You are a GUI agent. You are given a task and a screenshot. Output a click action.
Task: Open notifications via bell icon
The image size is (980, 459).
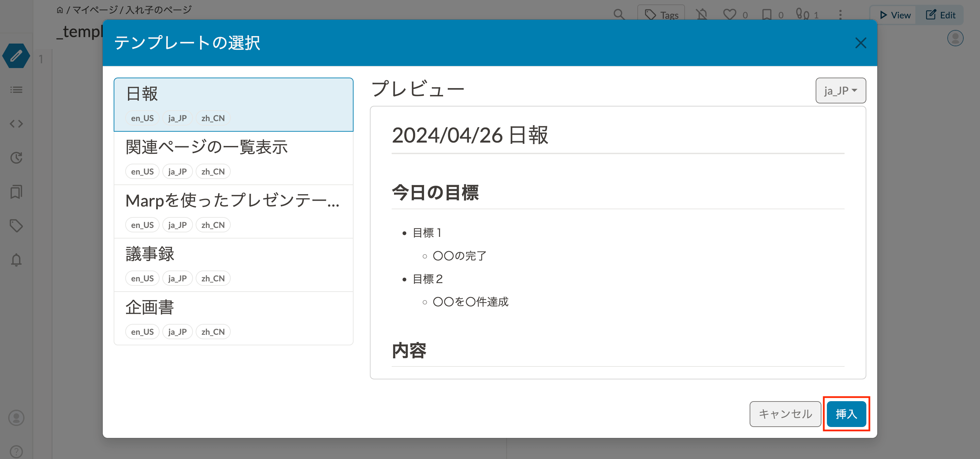tap(16, 259)
